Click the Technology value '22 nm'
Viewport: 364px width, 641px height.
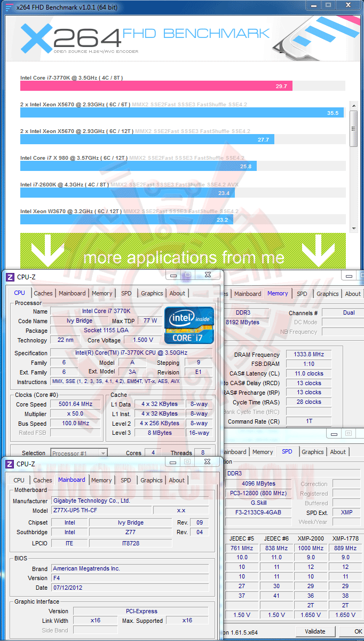coord(65,340)
